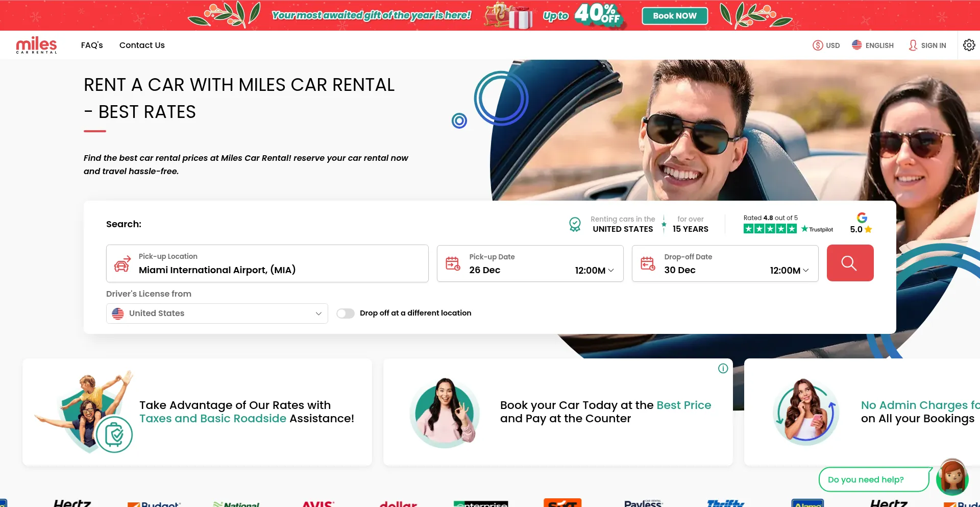Viewport: 980px width, 507px height.
Task: Click the Miles Car Rental logo
Action: pos(36,45)
